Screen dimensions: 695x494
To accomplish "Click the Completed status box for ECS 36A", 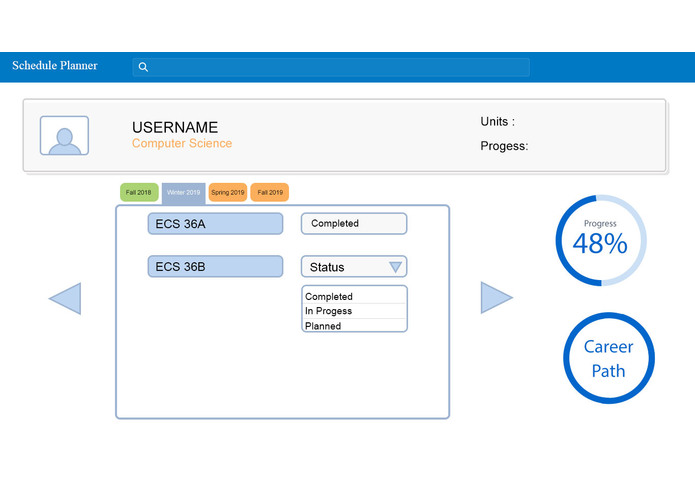I will click(354, 223).
